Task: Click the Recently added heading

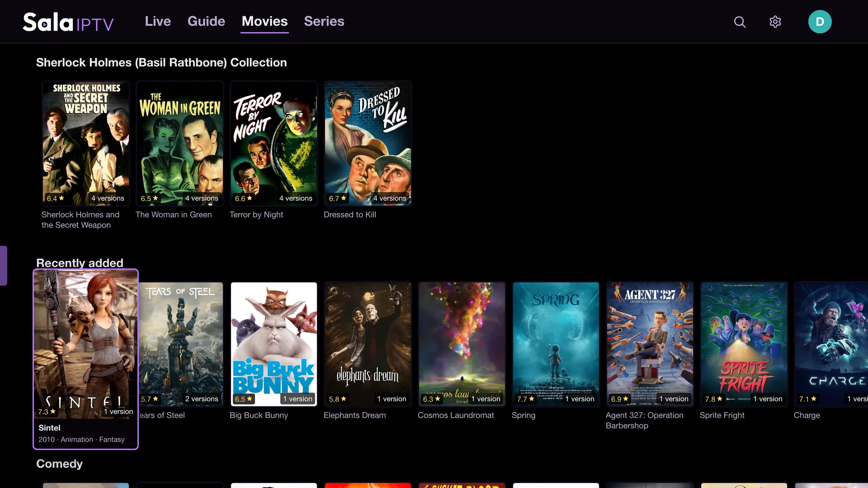Action: (80, 263)
